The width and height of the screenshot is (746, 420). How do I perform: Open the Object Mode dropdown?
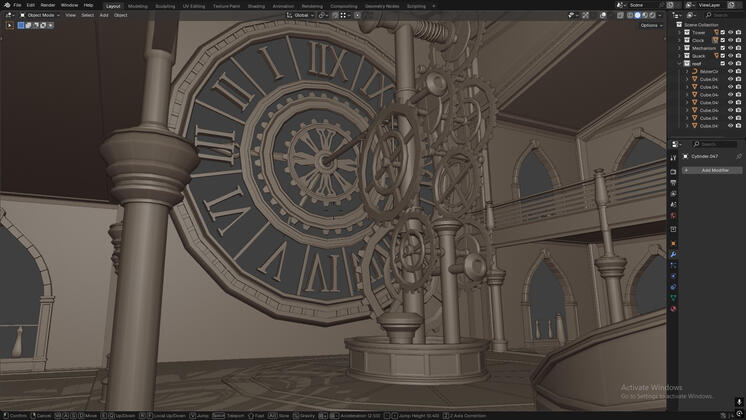coord(39,15)
